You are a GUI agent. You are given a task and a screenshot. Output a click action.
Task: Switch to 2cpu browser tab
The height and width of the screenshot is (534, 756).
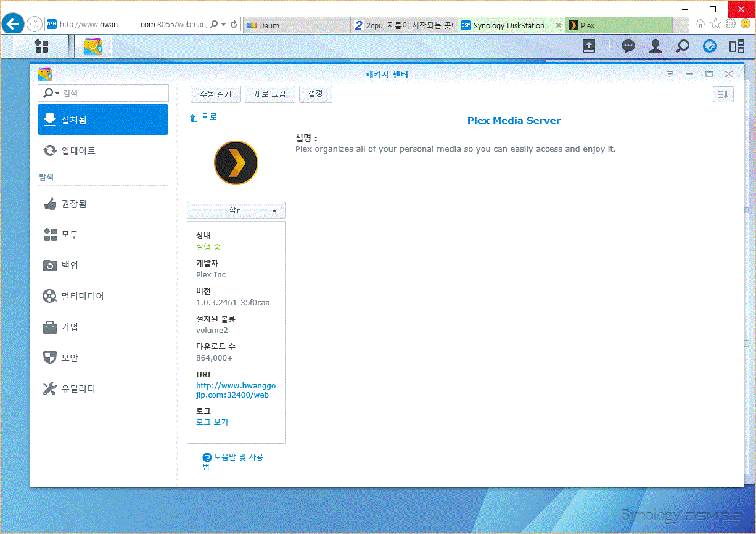click(405, 25)
